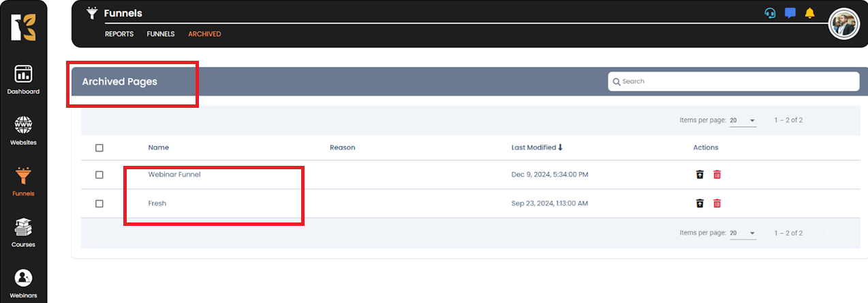Open bottom Items per page dropdown
The image size is (868, 303).
pos(743,233)
